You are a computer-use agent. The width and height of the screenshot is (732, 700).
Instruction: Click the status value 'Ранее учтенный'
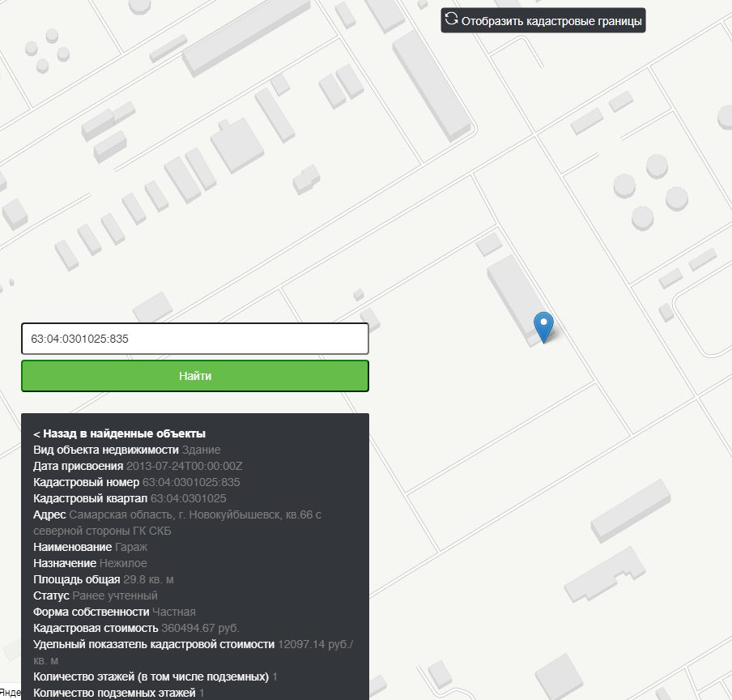(x=115, y=595)
